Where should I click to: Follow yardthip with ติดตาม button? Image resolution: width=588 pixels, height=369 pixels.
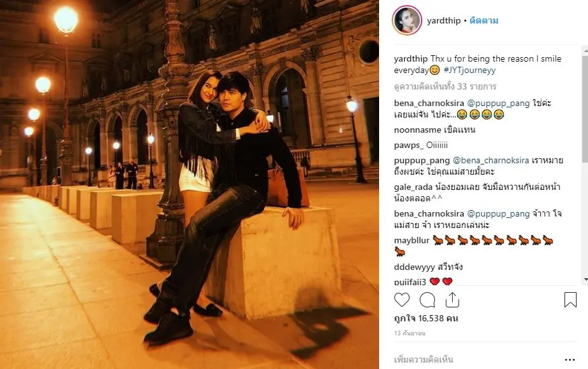coord(484,20)
